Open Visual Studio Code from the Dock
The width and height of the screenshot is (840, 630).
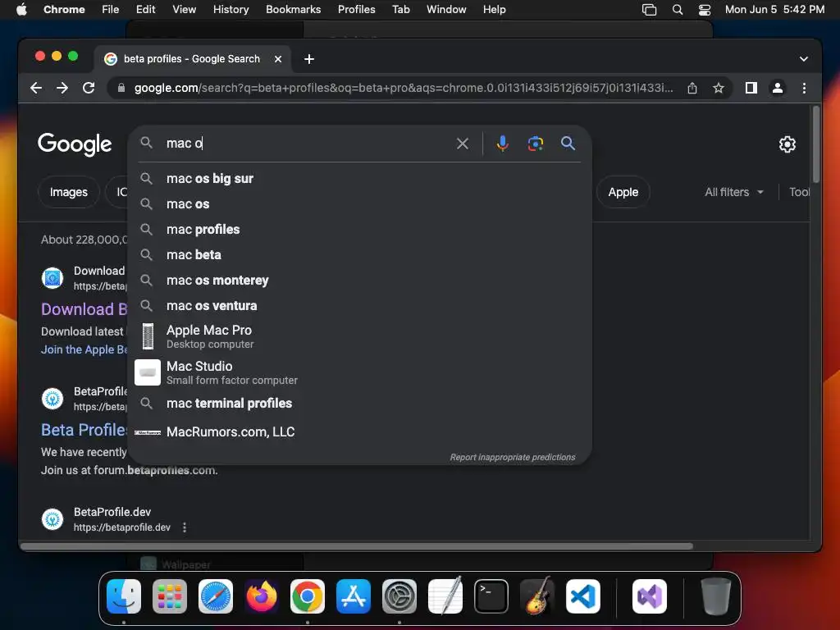(583, 596)
